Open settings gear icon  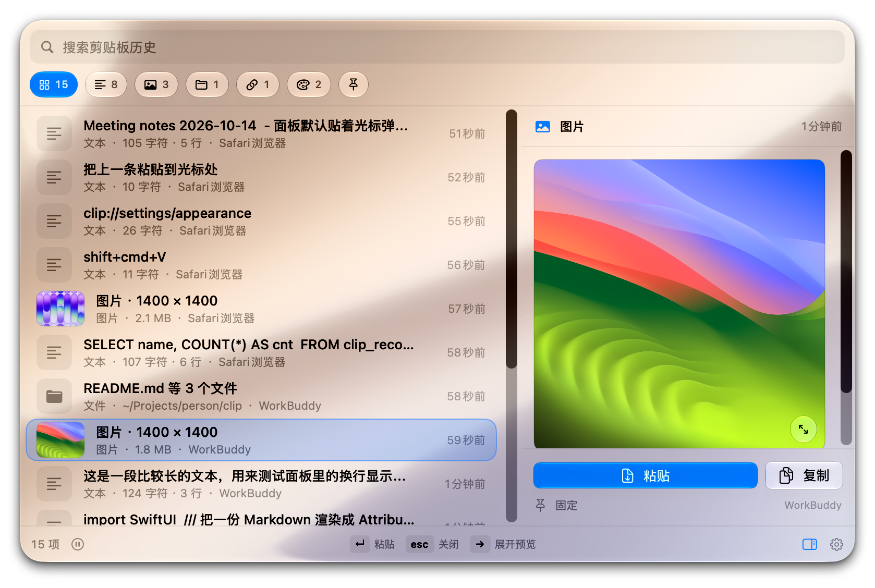click(836, 544)
